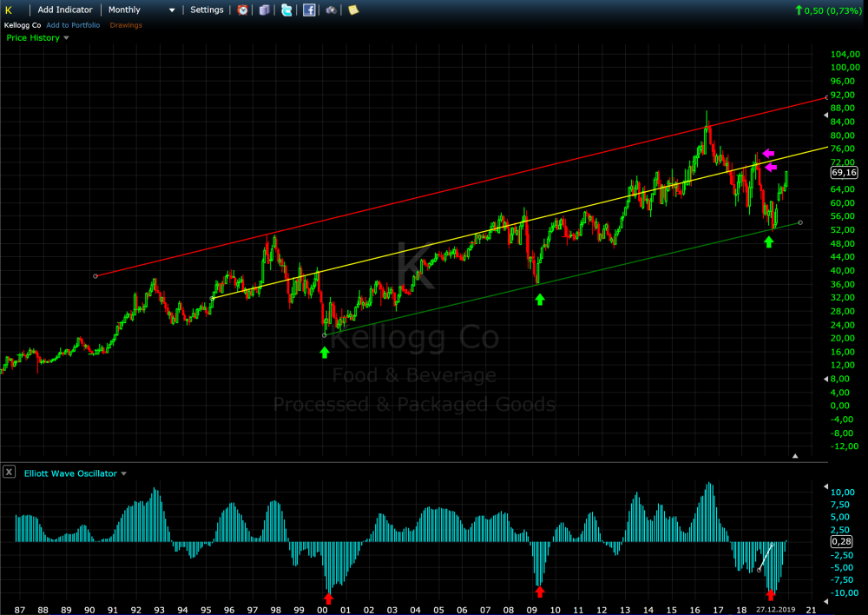
Task: Click the binoculars icon in toolbar
Action: pyautogui.click(x=331, y=10)
